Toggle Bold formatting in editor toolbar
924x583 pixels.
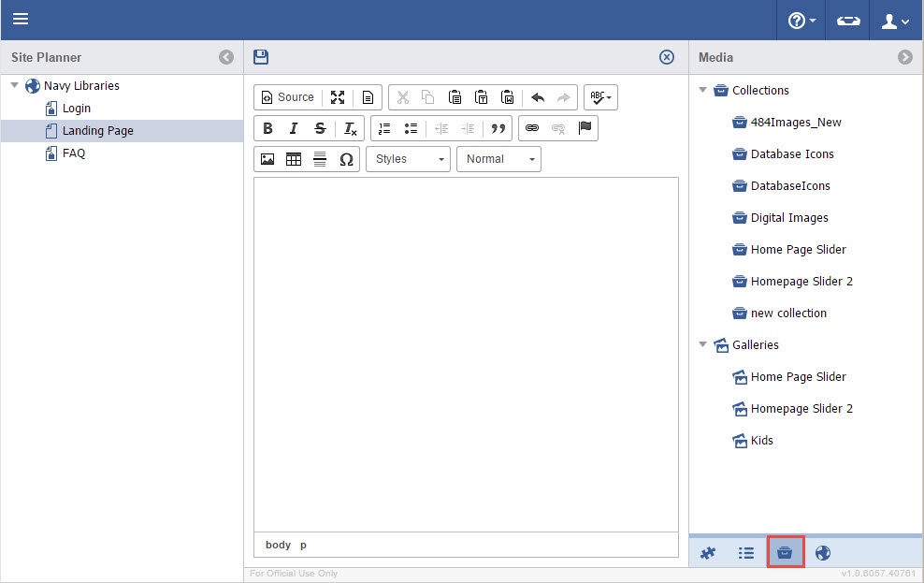click(x=267, y=128)
